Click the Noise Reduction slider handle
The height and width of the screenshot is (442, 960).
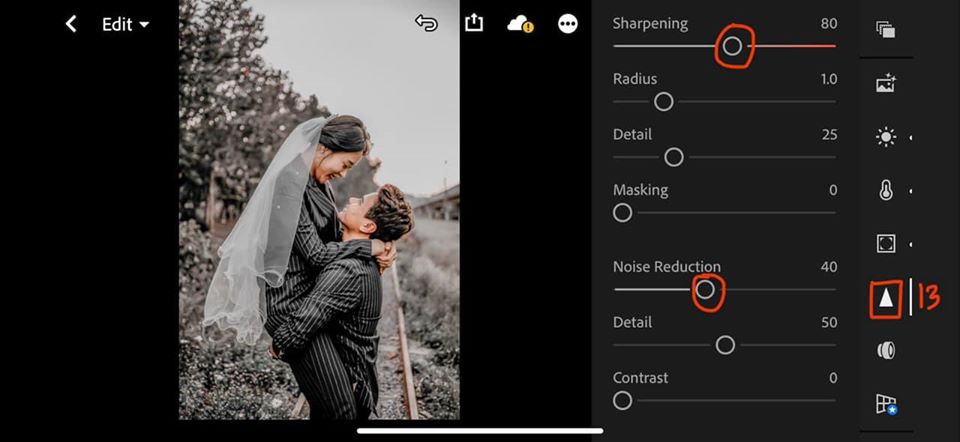tap(705, 289)
